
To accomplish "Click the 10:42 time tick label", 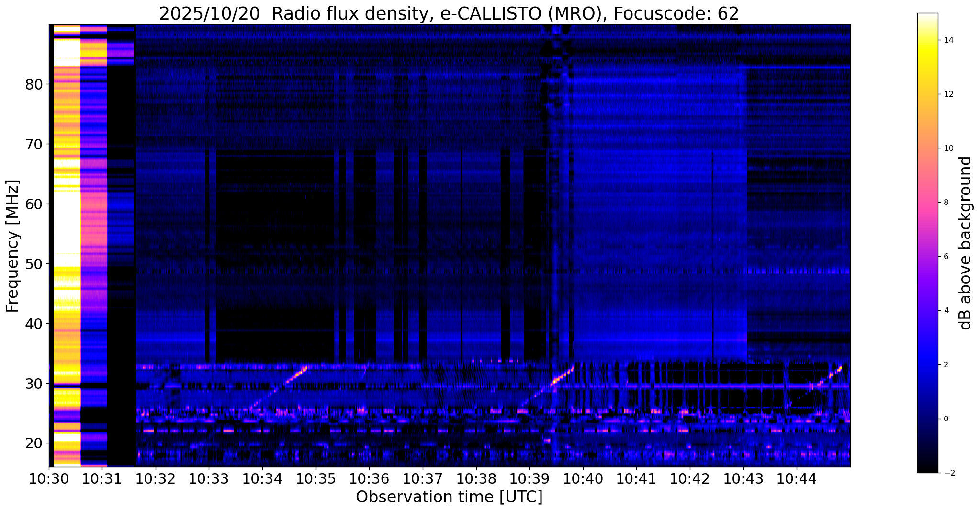I will coord(690,478).
